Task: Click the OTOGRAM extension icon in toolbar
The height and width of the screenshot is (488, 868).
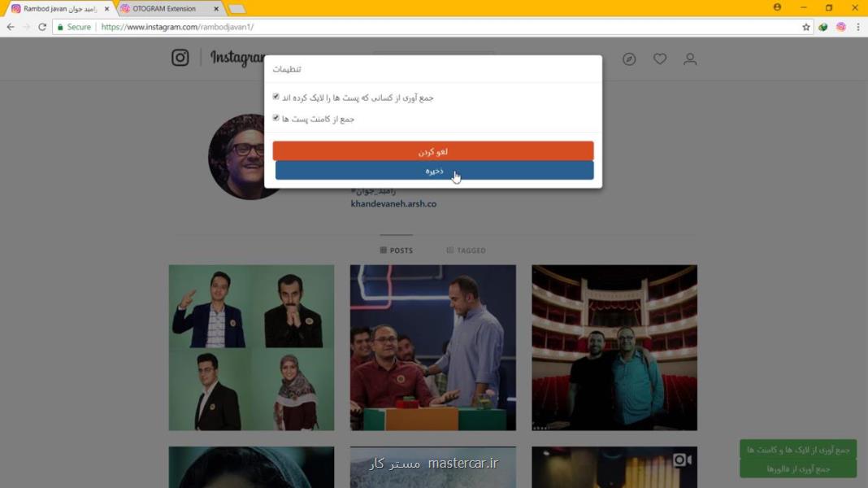Action: [x=841, y=27]
